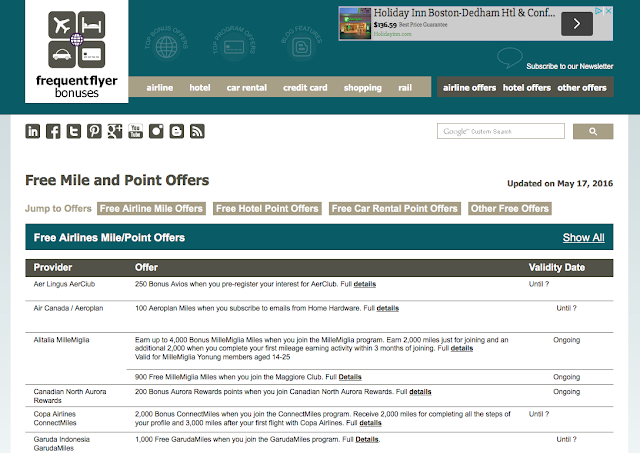Click the Facebook icon

click(x=54, y=131)
